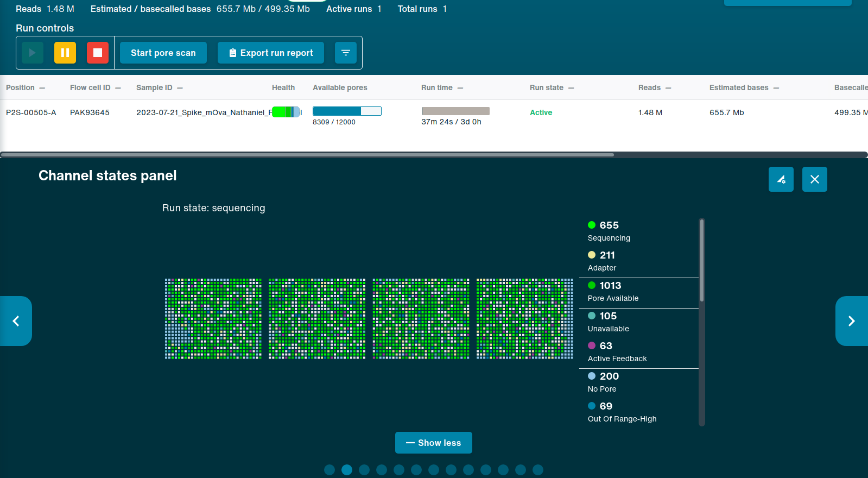
Task: Sort table by Flow cell ID column
Action: click(x=90, y=87)
